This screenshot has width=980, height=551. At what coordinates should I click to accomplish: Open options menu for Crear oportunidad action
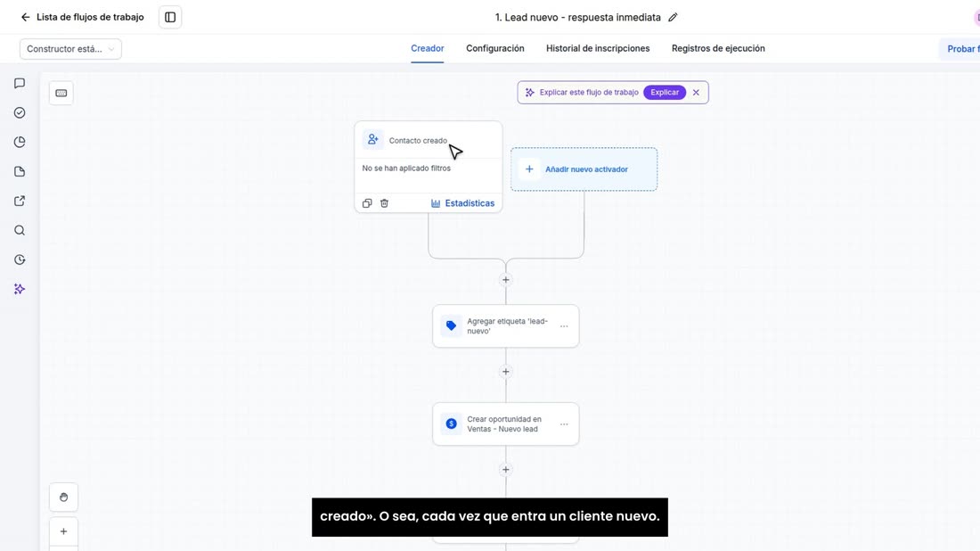(564, 424)
